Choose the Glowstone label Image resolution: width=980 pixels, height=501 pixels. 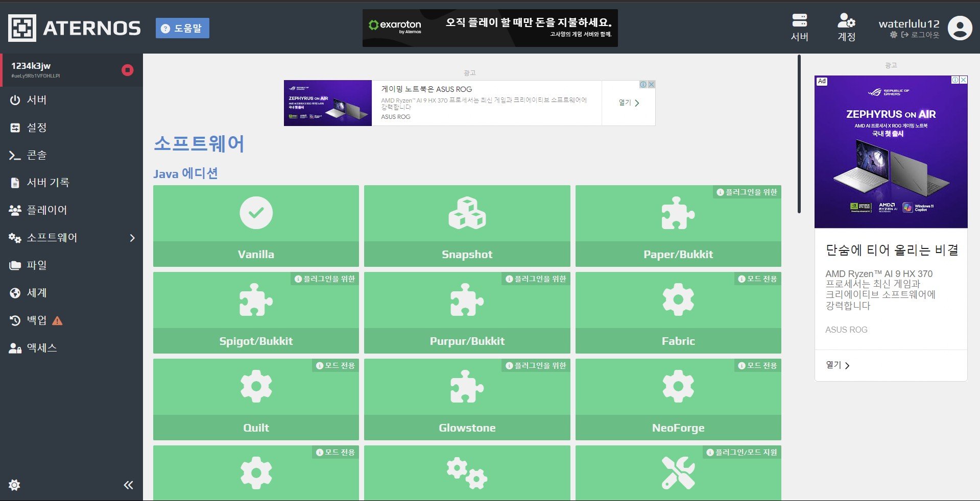coord(467,428)
